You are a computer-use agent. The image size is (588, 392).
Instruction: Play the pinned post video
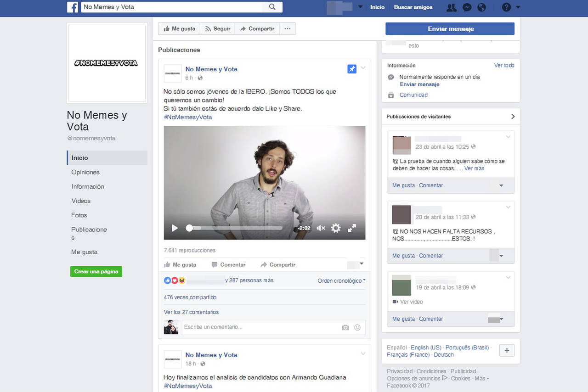click(x=175, y=228)
